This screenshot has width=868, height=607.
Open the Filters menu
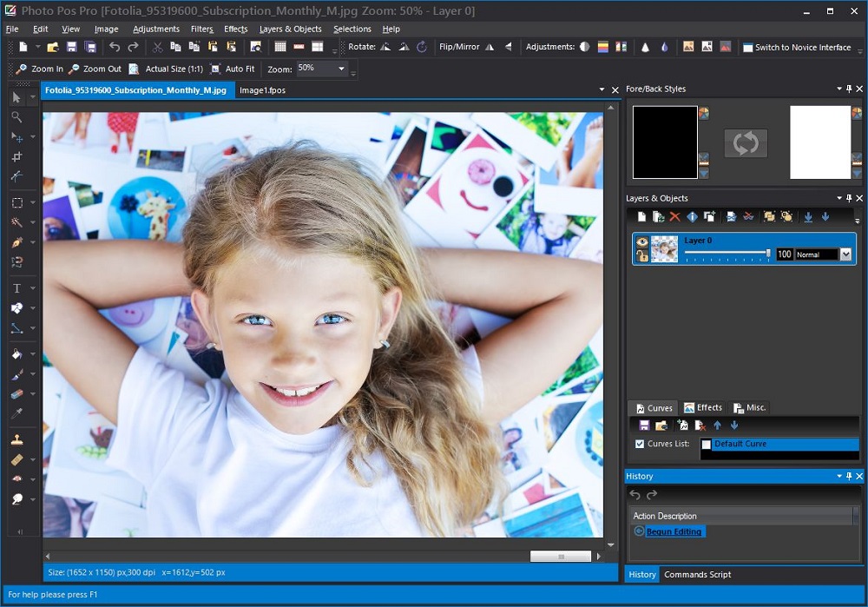201,29
